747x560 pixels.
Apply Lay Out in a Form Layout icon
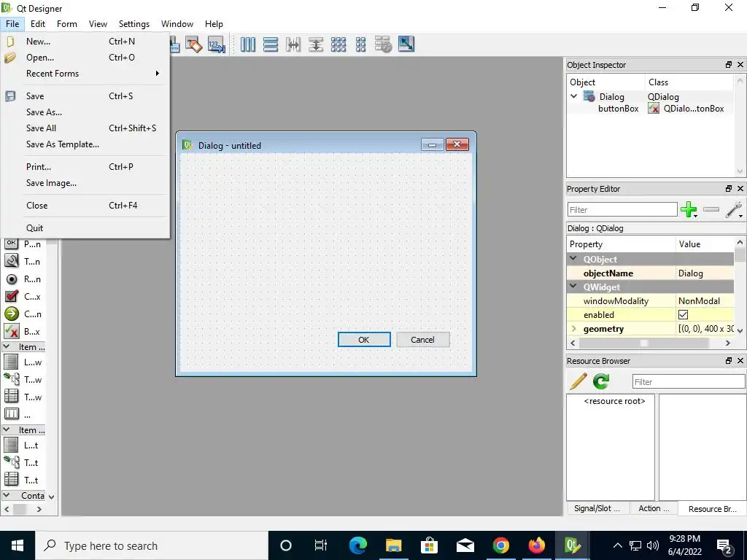click(361, 44)
